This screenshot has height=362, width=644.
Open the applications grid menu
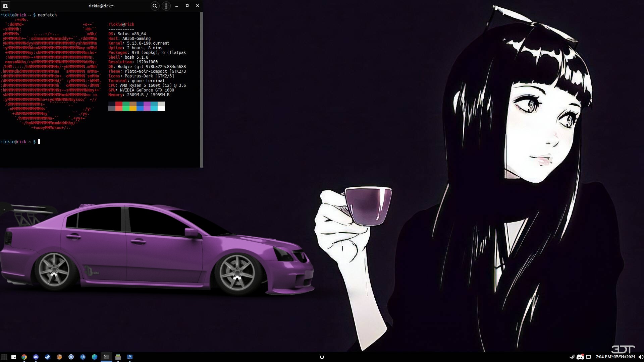pyautogui.click(x=4, y=357)
